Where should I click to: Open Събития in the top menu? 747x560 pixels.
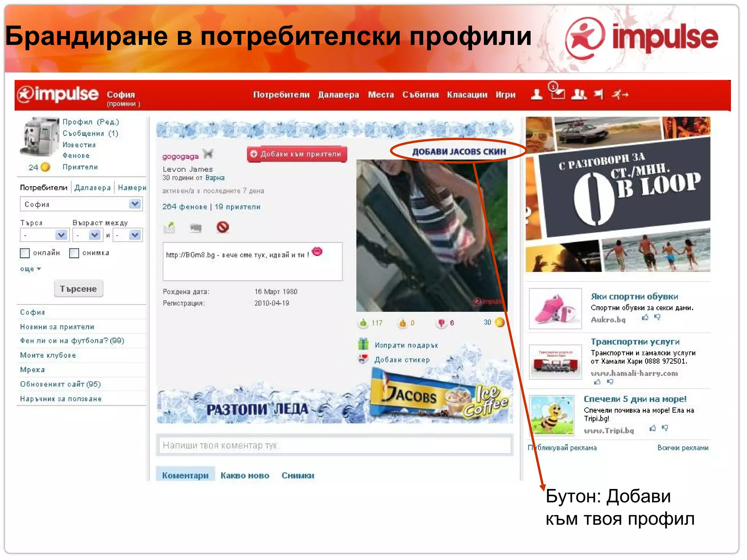(420, 95)
